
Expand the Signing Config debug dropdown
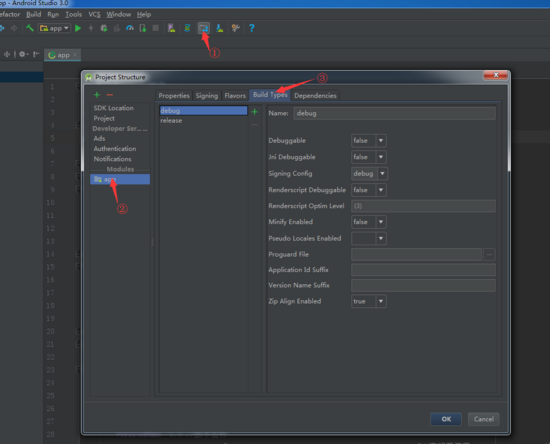369,173
